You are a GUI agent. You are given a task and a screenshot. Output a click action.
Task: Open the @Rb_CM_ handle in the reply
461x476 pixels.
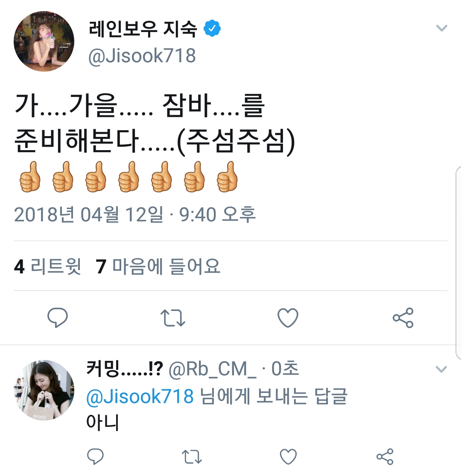(213, 370)
